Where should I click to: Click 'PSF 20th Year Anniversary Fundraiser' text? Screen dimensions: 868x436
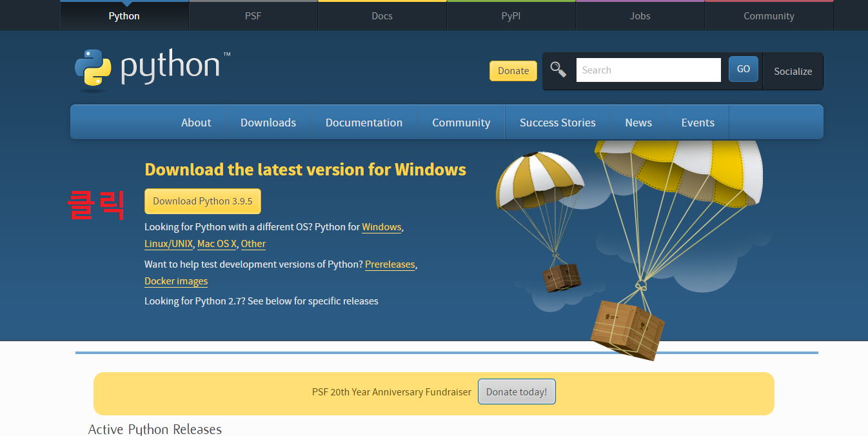click(391, 392)
